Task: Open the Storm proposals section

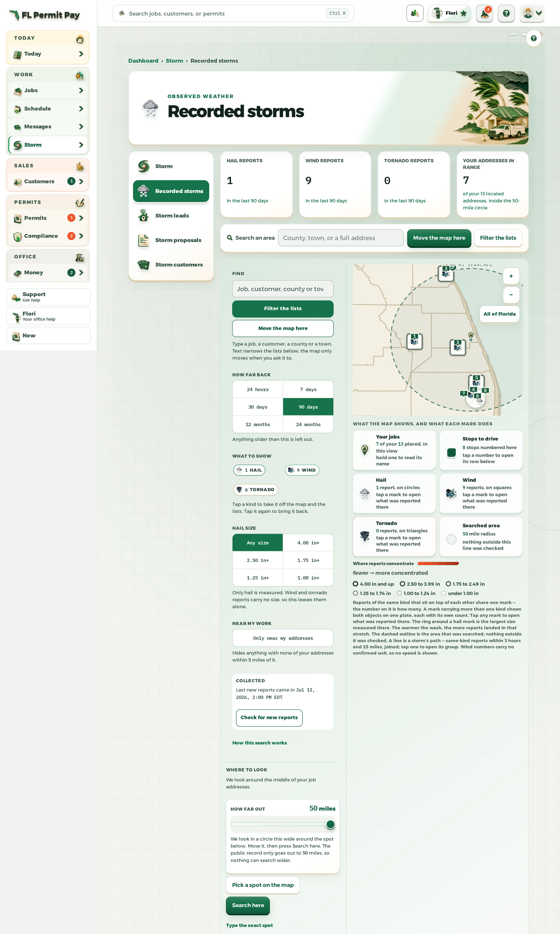Action: click(171, 240)
